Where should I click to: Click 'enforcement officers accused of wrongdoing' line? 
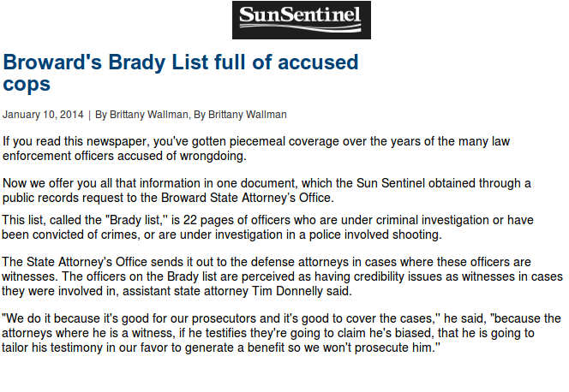click(124, 156)
